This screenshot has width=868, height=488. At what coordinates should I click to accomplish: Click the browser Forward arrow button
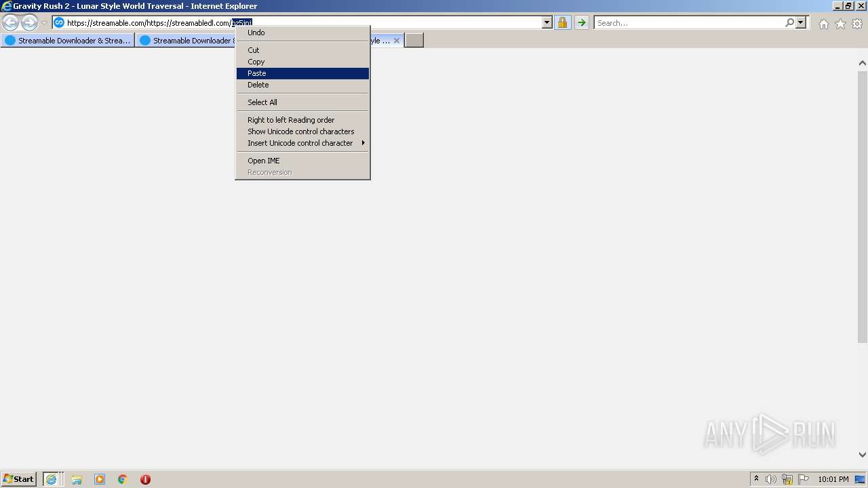pos(29,22)
